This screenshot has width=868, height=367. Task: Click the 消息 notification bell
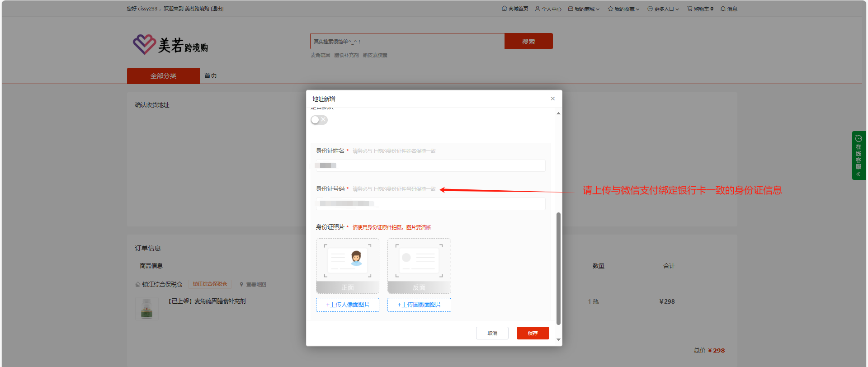tap(723, 9)
